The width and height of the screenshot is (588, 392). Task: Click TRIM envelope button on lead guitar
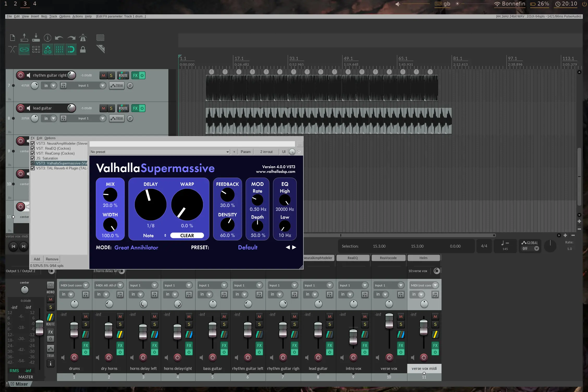tap(117, 119)
